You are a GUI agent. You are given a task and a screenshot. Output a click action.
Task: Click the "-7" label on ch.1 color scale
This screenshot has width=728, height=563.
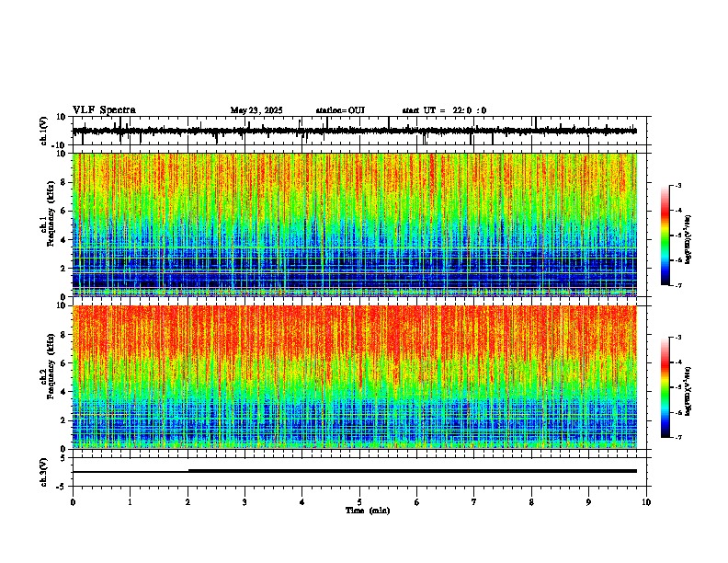(677, 285)
